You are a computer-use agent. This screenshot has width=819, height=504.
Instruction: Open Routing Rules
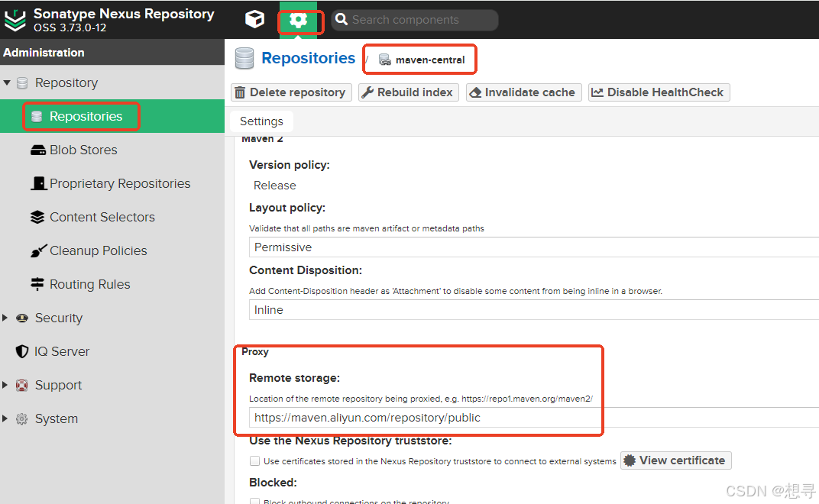pos(90,284)
